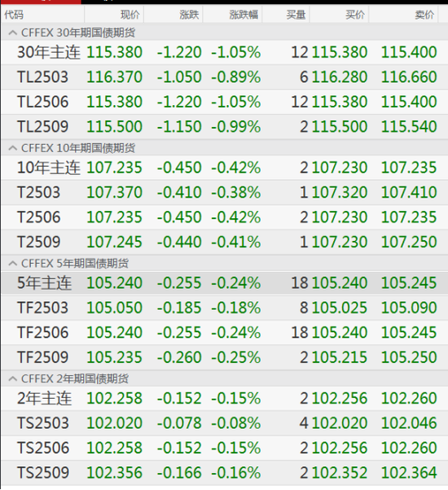Collapse the CFFEX 10年期国债期货 group
Viewport: 448px width, 490px height.
point(12,148)
